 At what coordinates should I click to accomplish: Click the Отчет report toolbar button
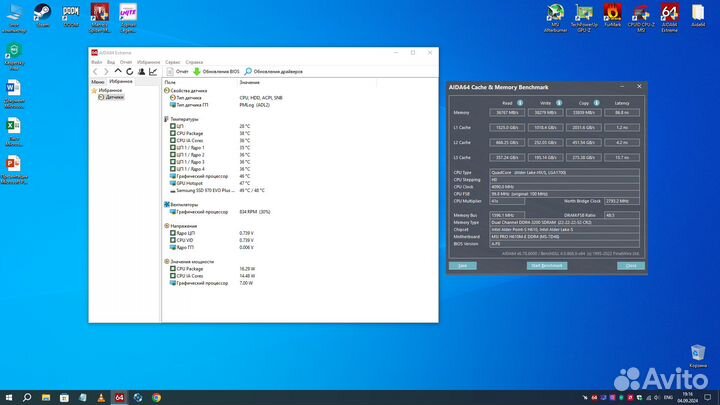[x=177, y=71]
